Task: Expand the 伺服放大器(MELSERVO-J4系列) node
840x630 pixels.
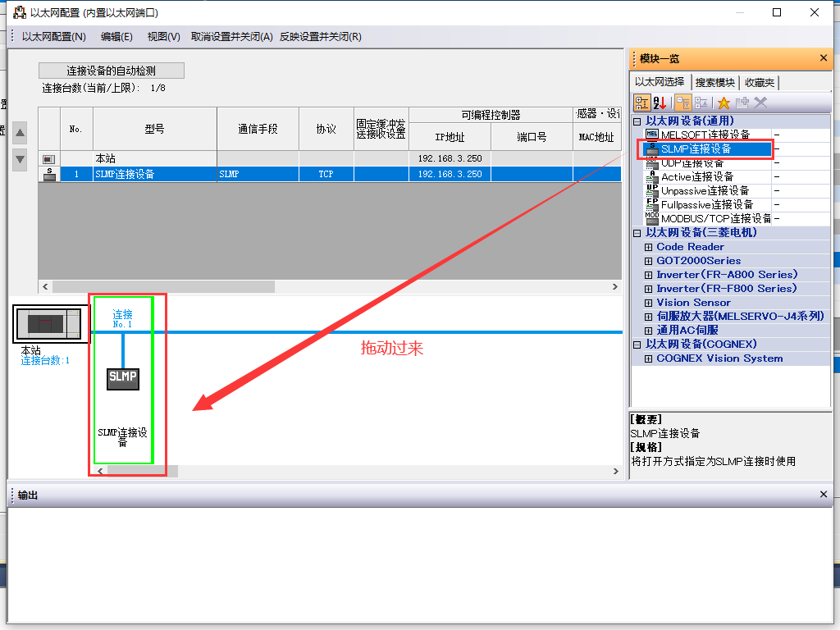Action: point(648,317)
